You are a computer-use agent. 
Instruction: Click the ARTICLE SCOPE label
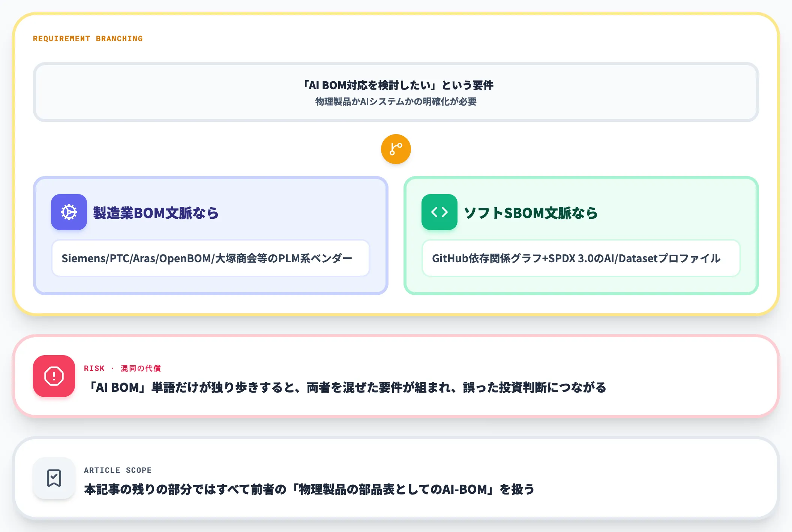[x=118, y=470]
